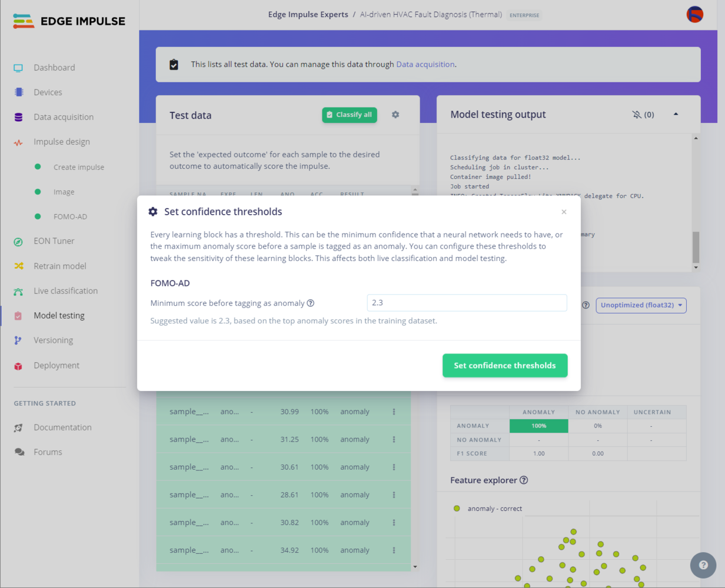Open Test data settings gear
Viewport: 725px width, 588px height.
point(395,115)
